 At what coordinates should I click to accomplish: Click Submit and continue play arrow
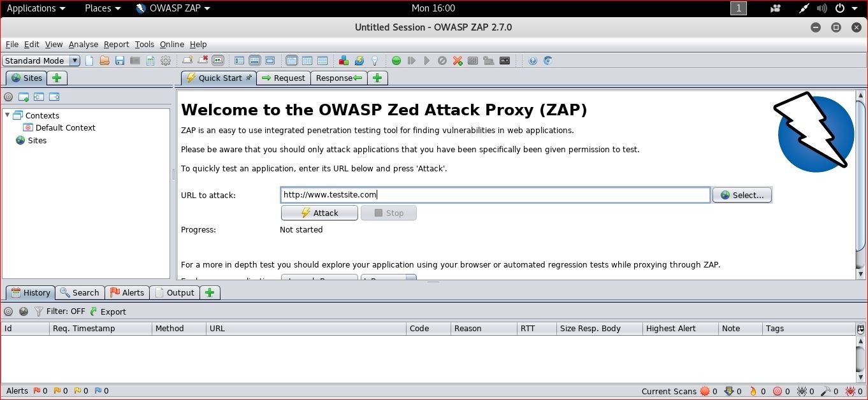[427, 61]
